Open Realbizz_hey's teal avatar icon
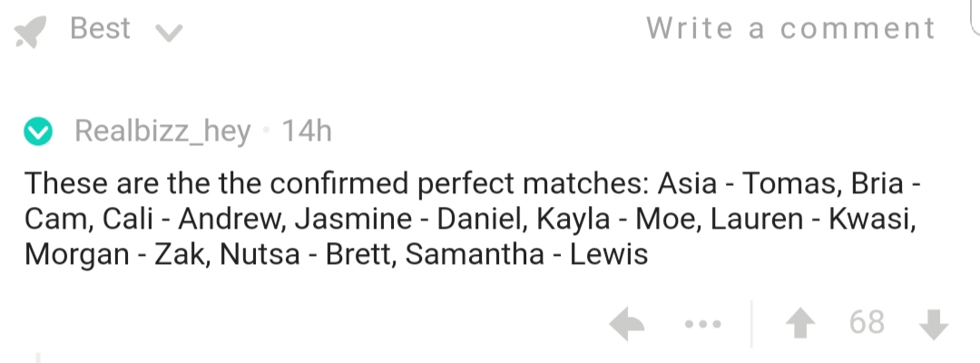The height and width of the screenshot is (363, 980). click(x=38, y=132)
